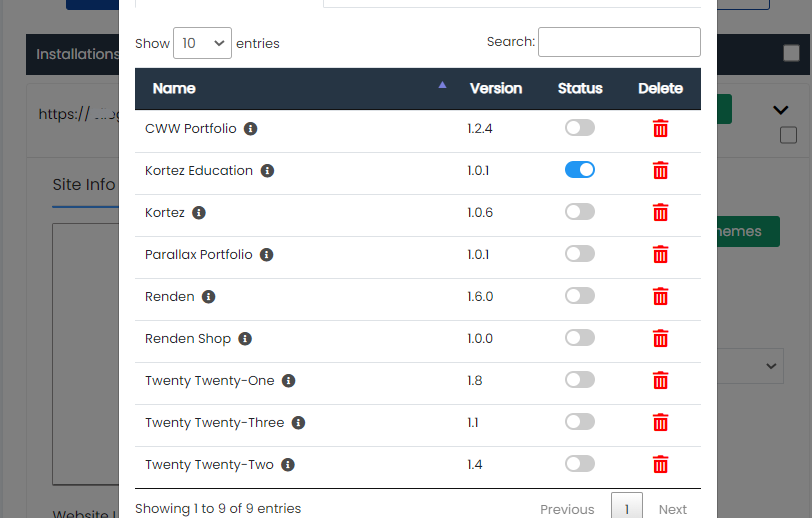812x518 pixels.
Task: Sort by Version column header
Action: [x=496, y=89]
